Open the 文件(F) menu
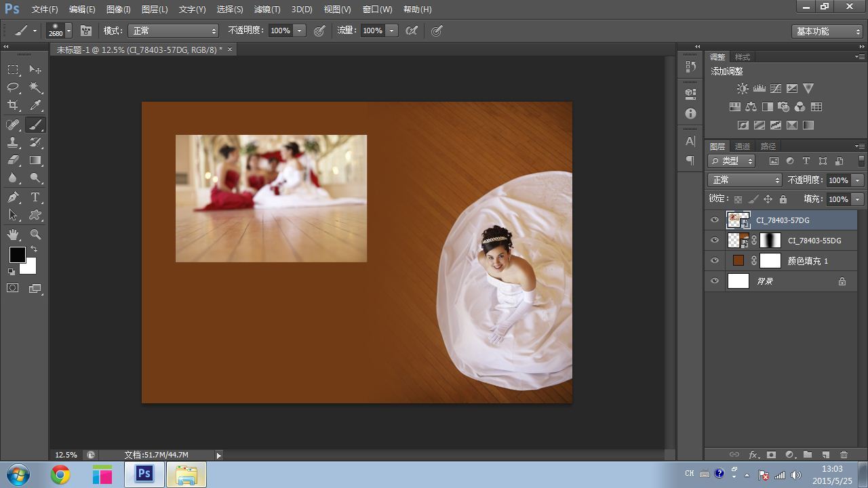 (x=45, y=9)
